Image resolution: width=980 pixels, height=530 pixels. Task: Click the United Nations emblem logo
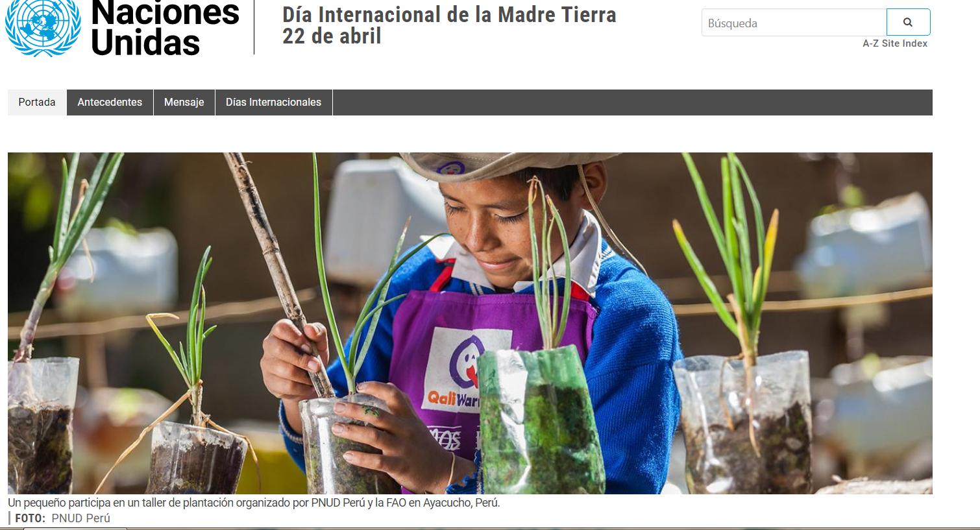tap(43, 27)
